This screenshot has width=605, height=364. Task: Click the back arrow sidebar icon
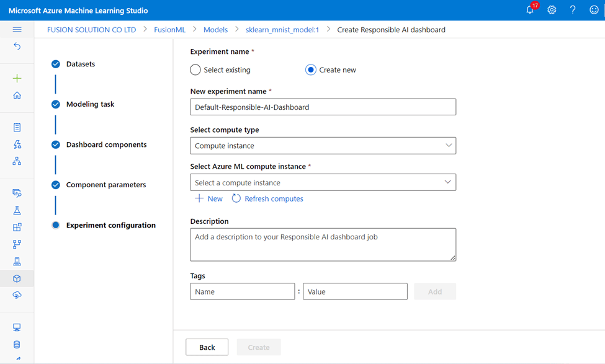(x=17, y=47)
